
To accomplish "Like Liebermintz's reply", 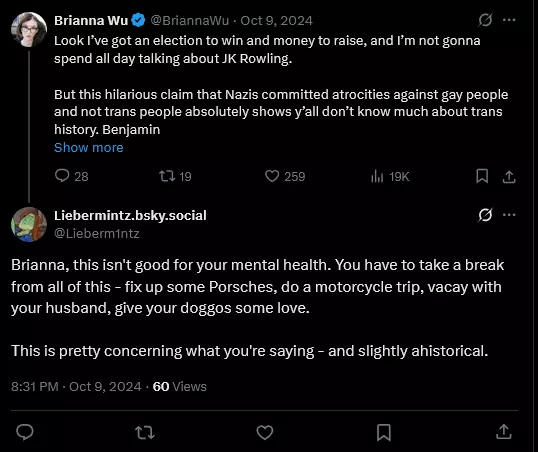I will (265, 432).
